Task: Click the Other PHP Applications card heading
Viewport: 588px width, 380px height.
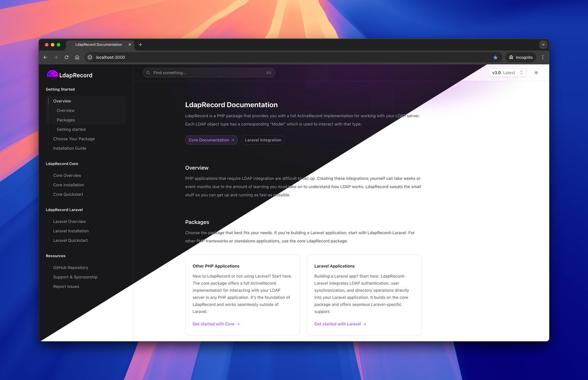Action: [216, 266]
